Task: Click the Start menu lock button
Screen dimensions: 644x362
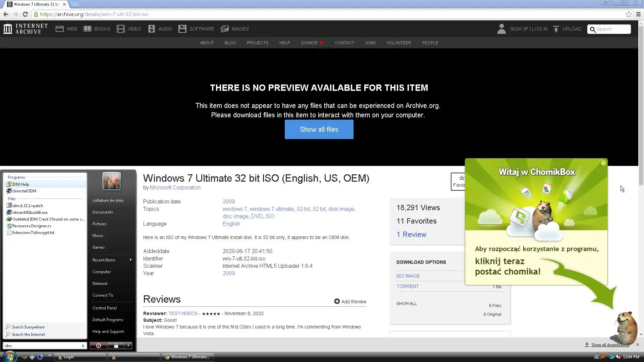Action: [x=116, y=346]
